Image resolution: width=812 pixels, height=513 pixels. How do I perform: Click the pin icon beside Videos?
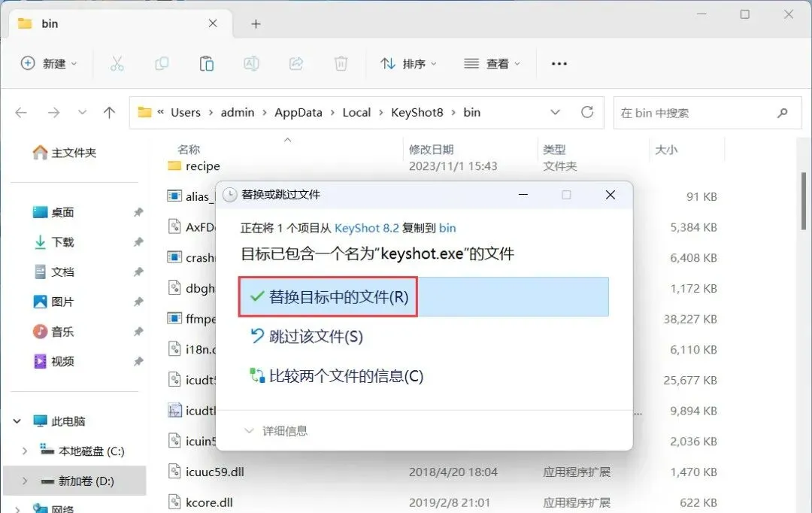tap(138, 361)
